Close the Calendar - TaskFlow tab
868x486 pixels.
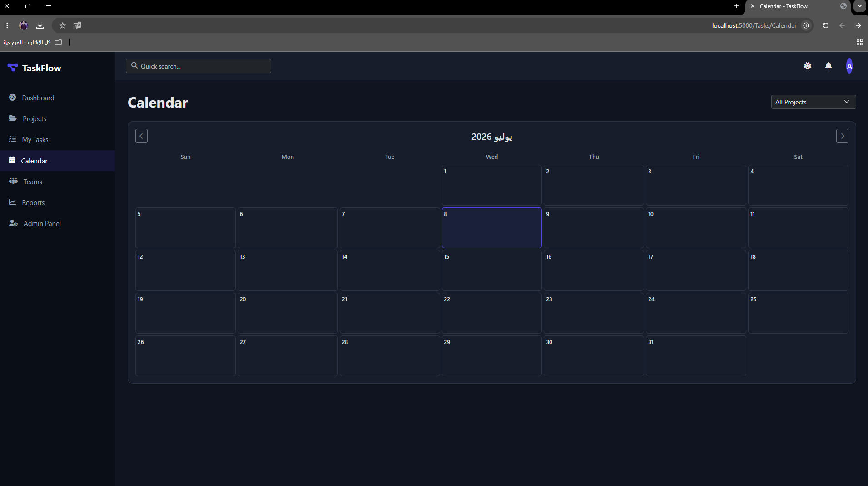click(753, 6)
